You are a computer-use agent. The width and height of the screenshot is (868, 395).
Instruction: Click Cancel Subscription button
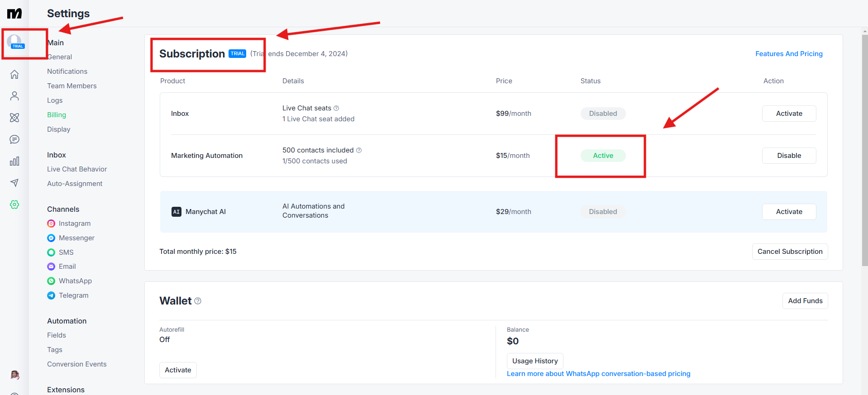click(x=790, y=252)
